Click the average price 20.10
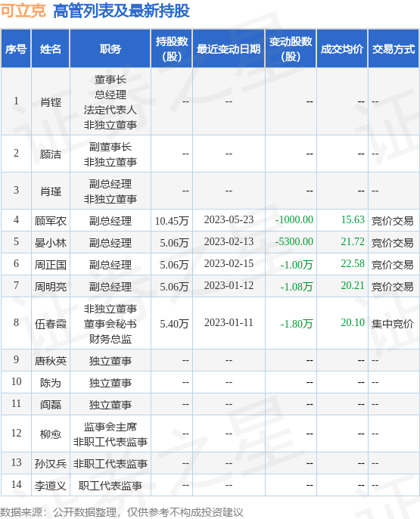The width and height of the screenshot is (420, 519). (x=353, y=322)
